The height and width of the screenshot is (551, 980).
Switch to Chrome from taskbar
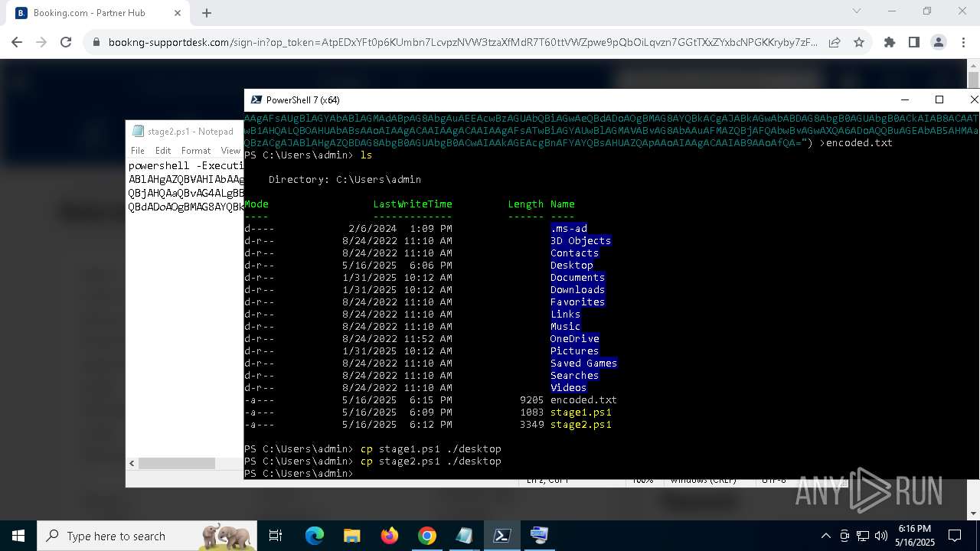coord(427,536)
